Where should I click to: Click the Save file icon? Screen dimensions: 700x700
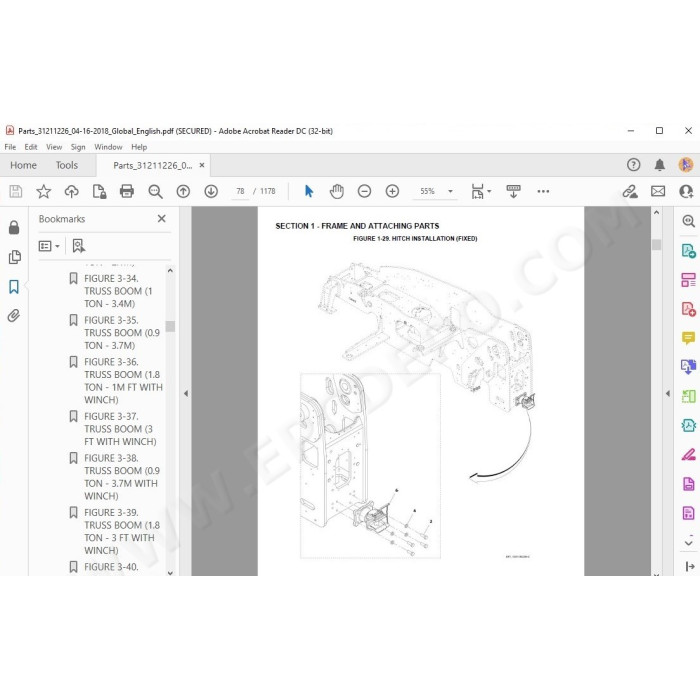(16, 192)
